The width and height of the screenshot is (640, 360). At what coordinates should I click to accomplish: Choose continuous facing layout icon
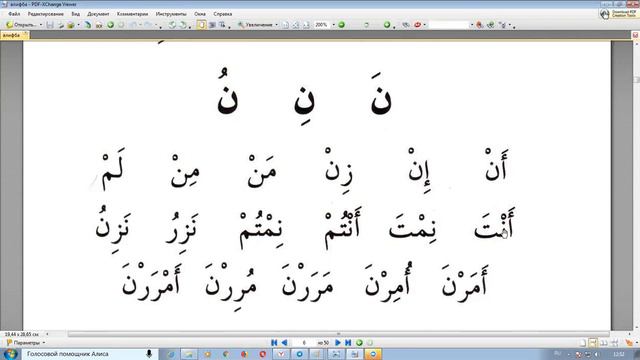point(614,343)
